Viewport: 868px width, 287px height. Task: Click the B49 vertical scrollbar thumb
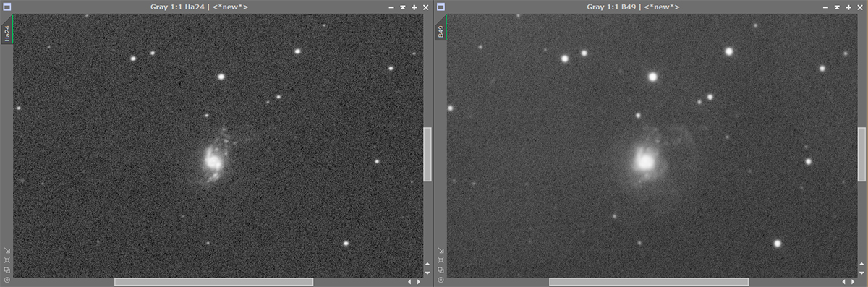click(861, 154)
